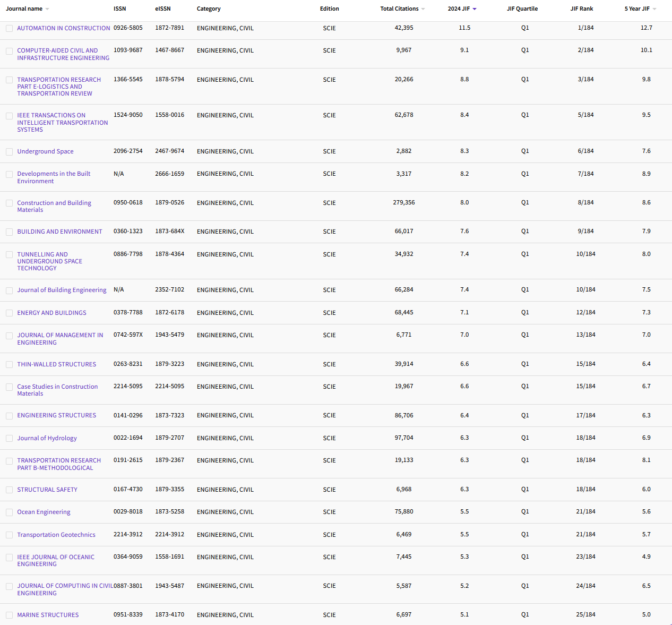Click the Structural Safety journal link
The image size is (672, 625).
coord(47,490)
